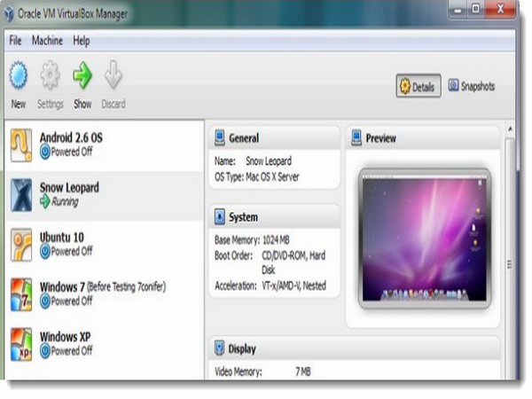Click Running arrow icon under Snow Leopard
The height and width of the screenshot is (399, 532).
point(45,201)
